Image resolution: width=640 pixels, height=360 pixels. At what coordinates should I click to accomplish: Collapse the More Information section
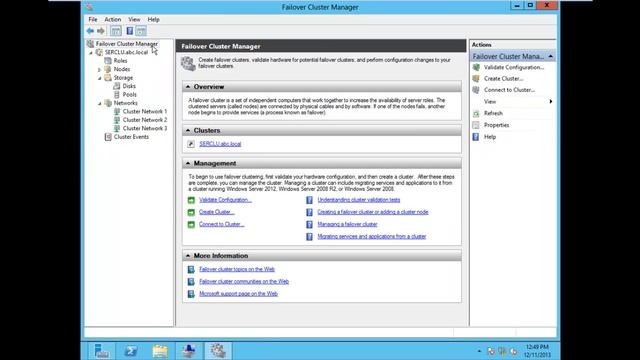point(188,256)
